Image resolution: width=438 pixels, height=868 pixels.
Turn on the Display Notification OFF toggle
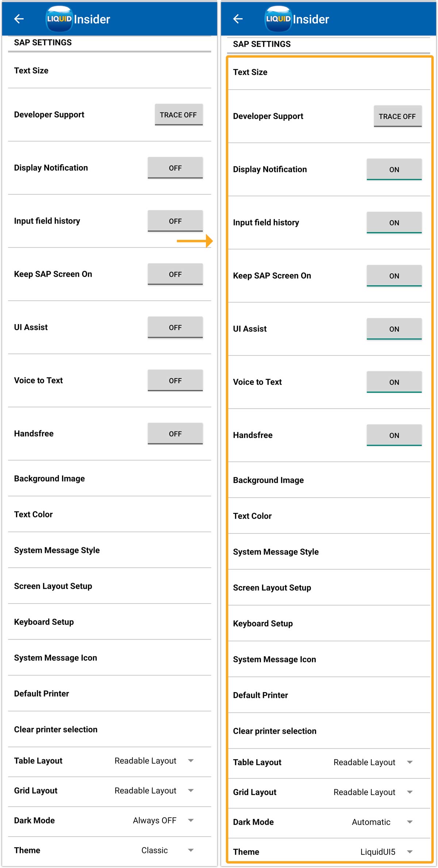click(175, 168)
